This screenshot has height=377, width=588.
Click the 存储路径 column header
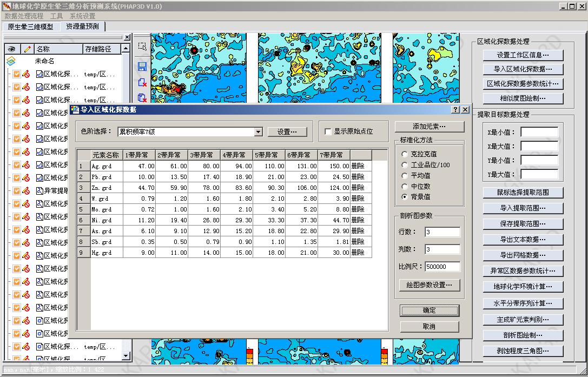coord(102,49)
